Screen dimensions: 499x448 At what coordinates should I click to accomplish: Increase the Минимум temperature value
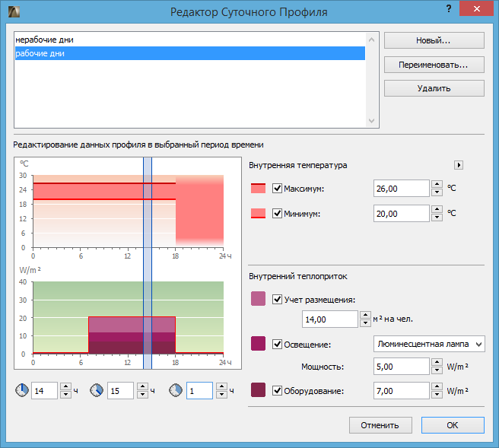pyautogui.click(x=437, y=209)
